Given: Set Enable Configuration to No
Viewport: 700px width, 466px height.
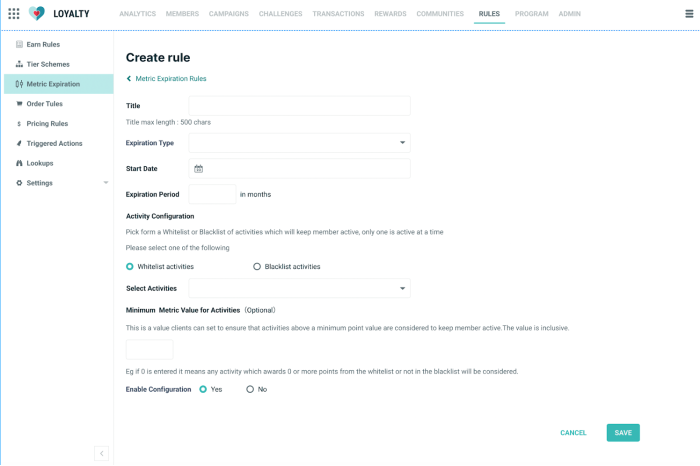Looking at the screenshot, I should [250, 389].
